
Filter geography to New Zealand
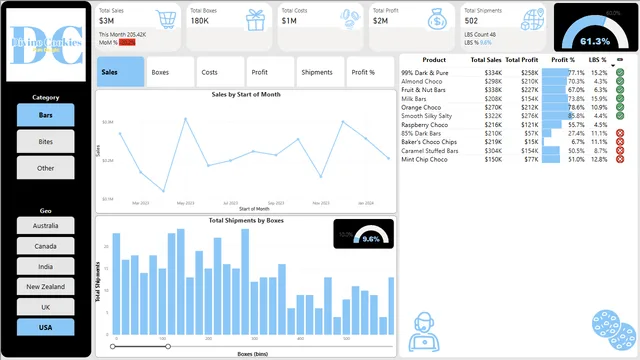[x=46, y=287]
